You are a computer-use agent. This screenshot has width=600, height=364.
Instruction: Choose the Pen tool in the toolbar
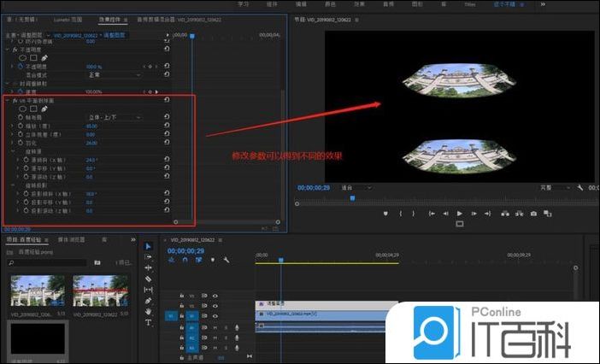(x=148, y=301)
